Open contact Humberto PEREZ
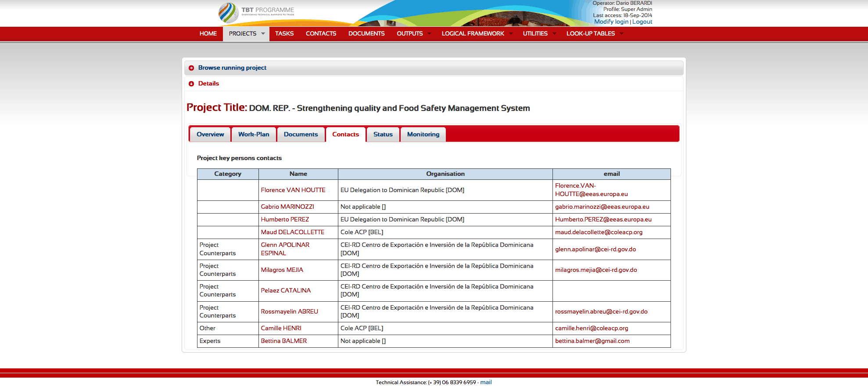The height and width of the screenshot is (389, 868). [285, 219]
